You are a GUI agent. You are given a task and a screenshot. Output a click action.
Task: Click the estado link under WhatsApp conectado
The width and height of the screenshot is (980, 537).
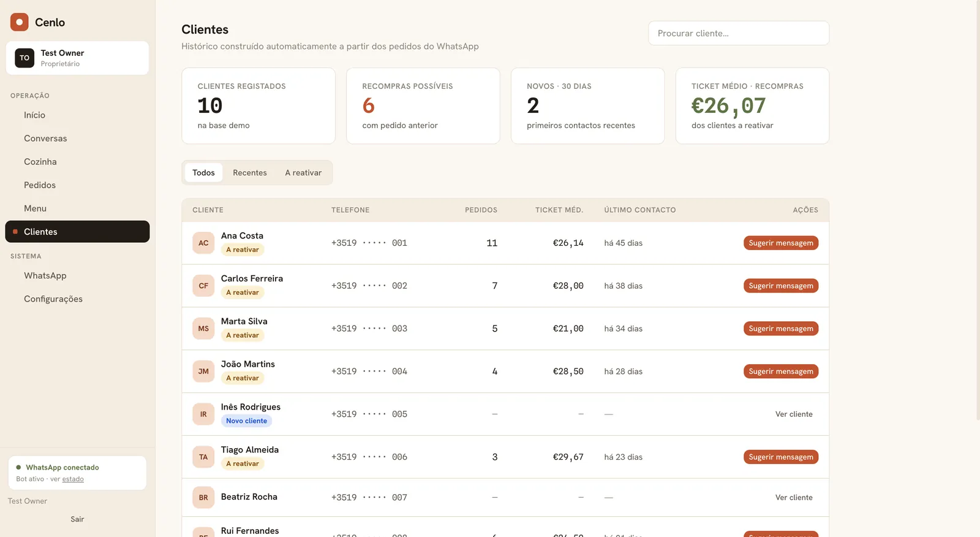point(73,479)
